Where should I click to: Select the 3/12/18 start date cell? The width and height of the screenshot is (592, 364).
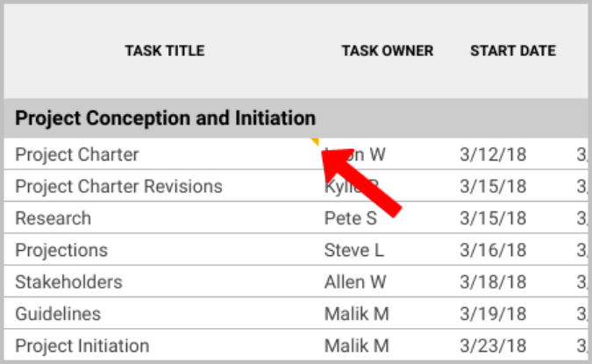pos(493,155)
